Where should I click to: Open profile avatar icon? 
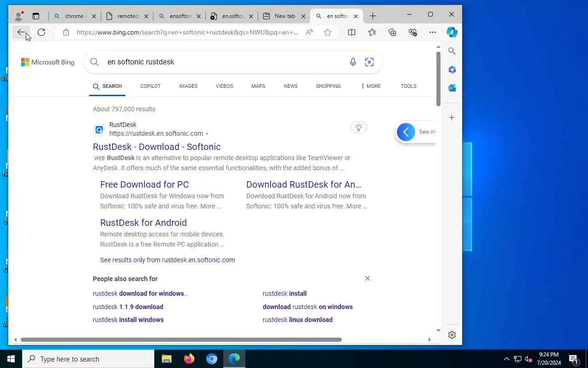tap(18, 16)
